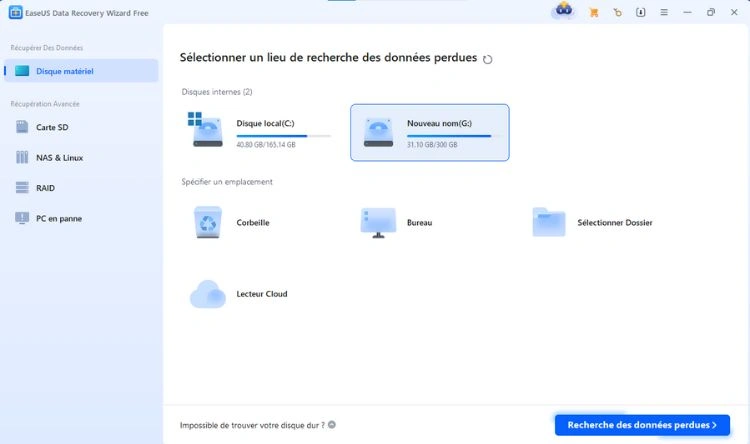Click the key activation icon
750x444 pixels.
click(618, 13)
